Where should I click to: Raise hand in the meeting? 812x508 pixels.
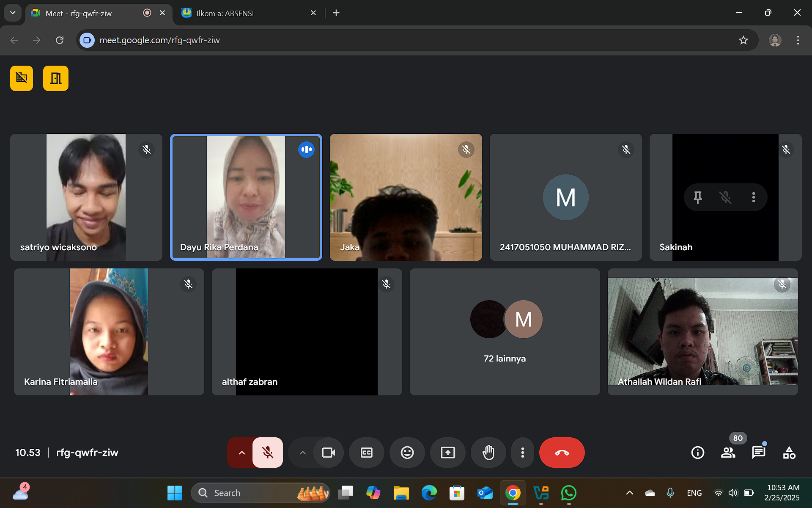tap(488, 453)
